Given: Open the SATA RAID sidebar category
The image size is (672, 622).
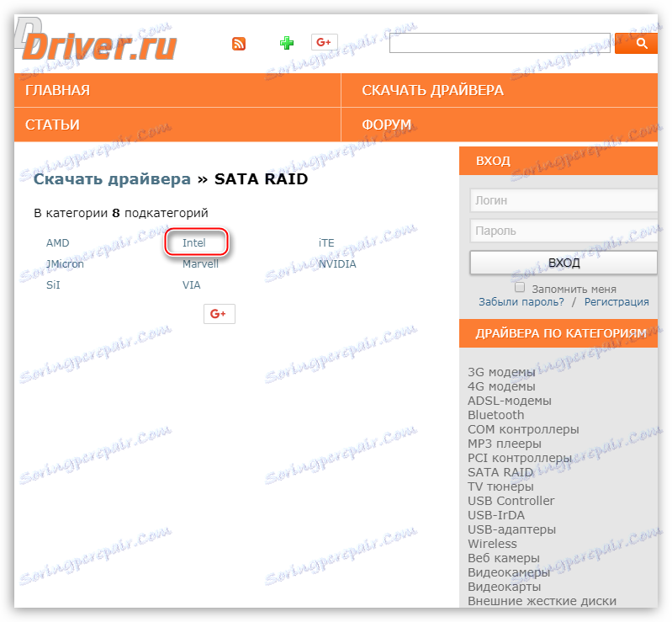Looking at the screenshot, I should pos(500,472).
